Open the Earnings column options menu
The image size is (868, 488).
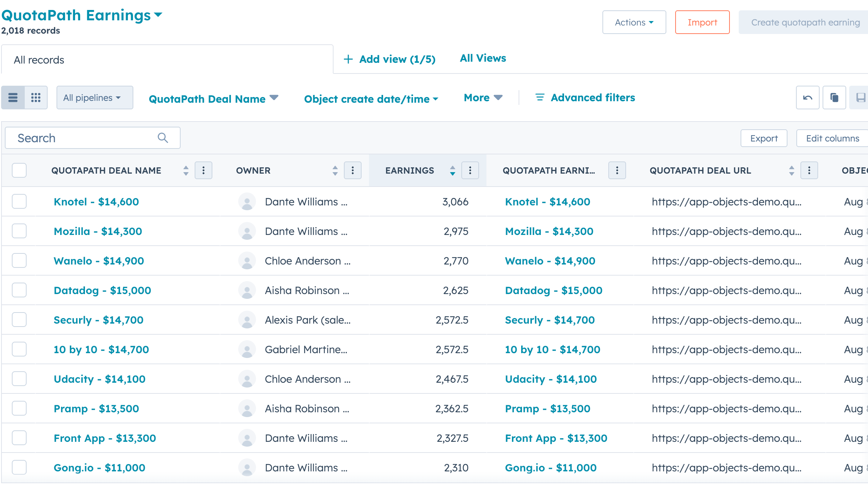click(470, 170)
